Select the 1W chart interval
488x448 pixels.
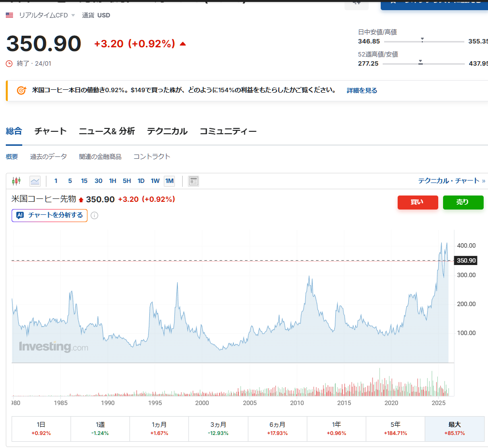(155, 181)
